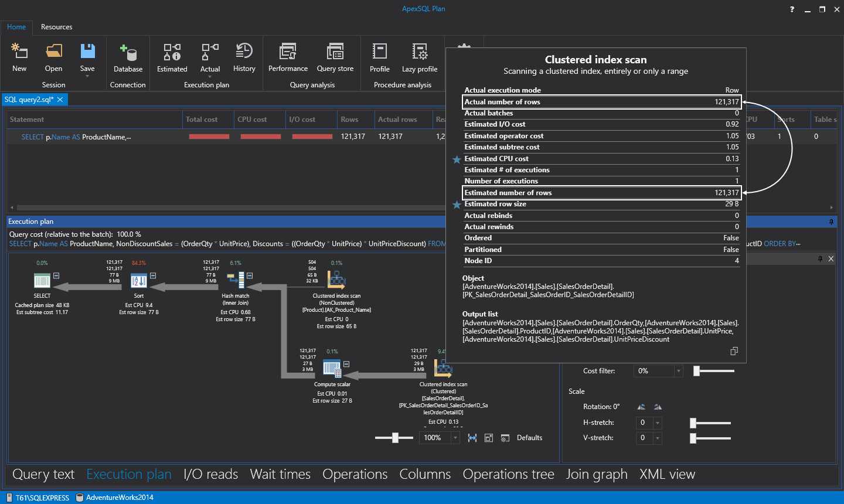Launch the Lazy profile analysis
Screen dimensions: 844x504
pos(420,52)
